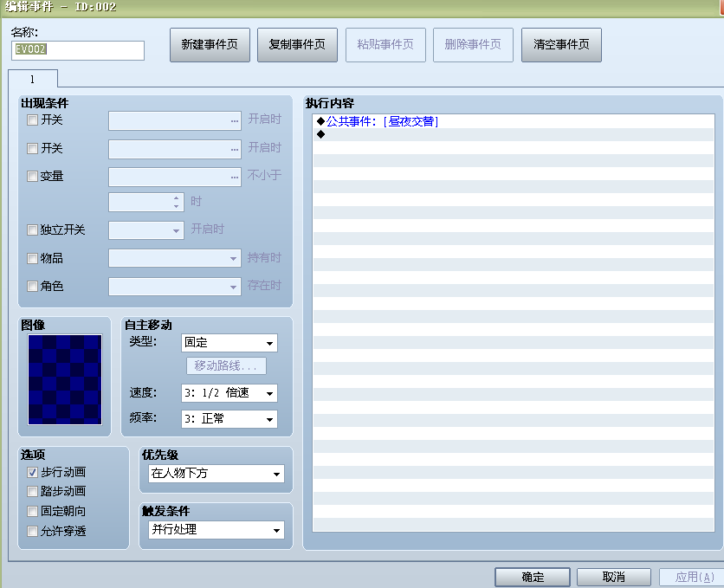Enable the second 开关 condition checkbox

tap(32, 149)
